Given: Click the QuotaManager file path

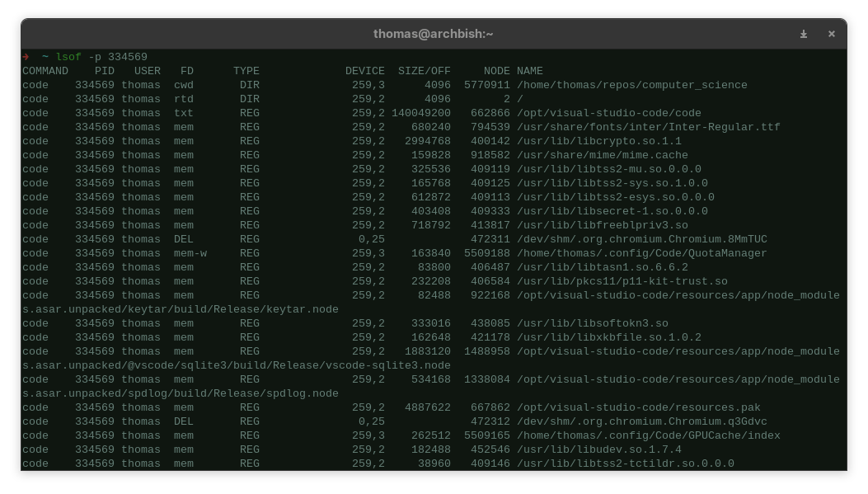Looking at the screenshot, I should [x=641, y=253].
